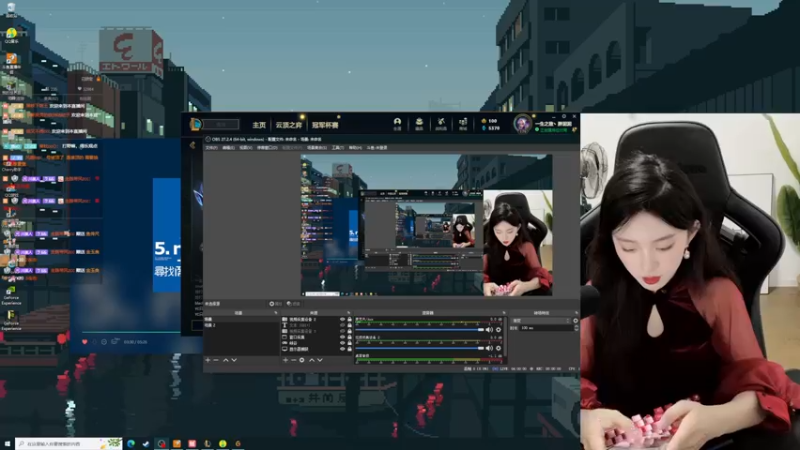Click the transition duration input field
Screen dimensions: 800x450
click(546, 328)
